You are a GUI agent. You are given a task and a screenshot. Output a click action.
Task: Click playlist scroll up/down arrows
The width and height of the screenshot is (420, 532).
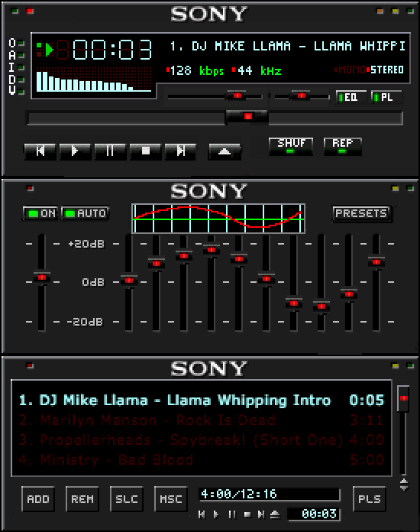tap(404, 485)
